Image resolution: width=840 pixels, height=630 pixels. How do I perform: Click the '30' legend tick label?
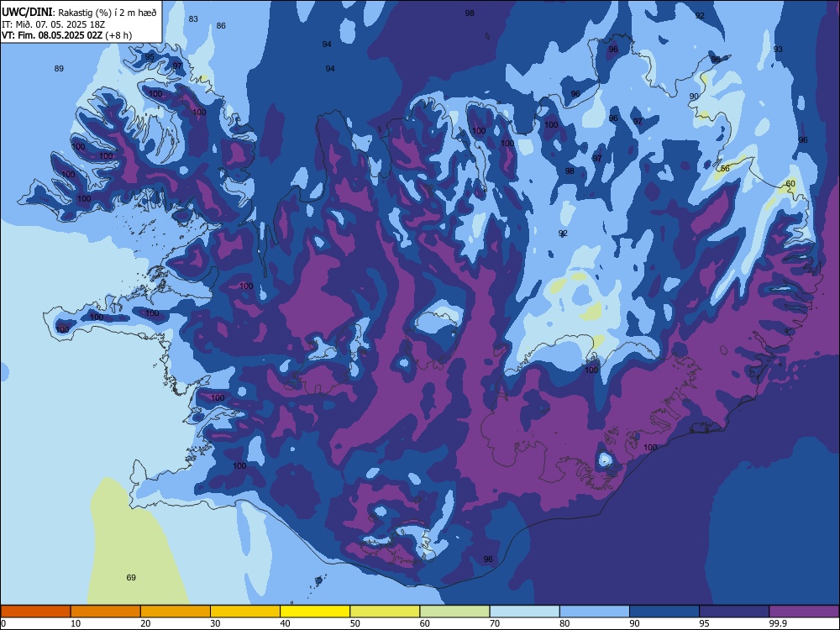point(215,623)
